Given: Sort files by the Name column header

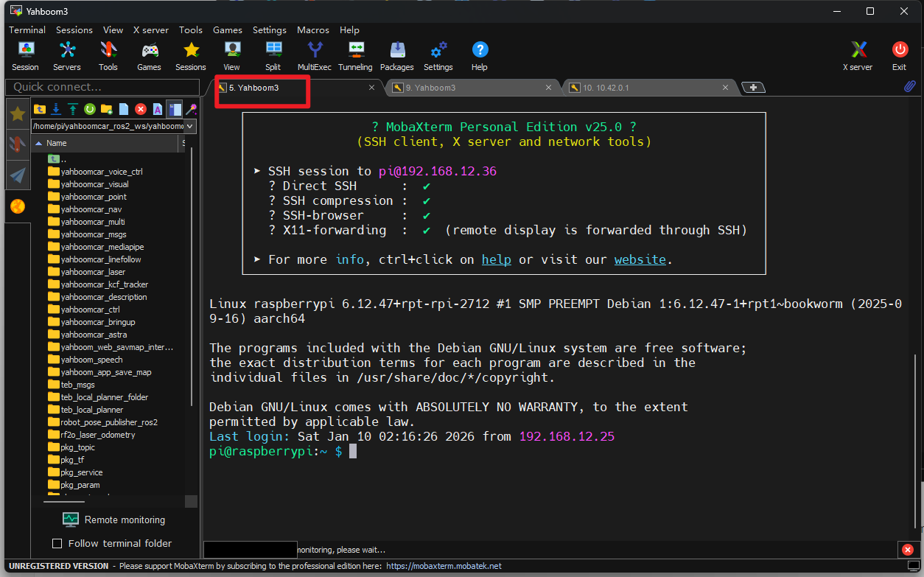Looking at the screenshot, I should (57, 143).
